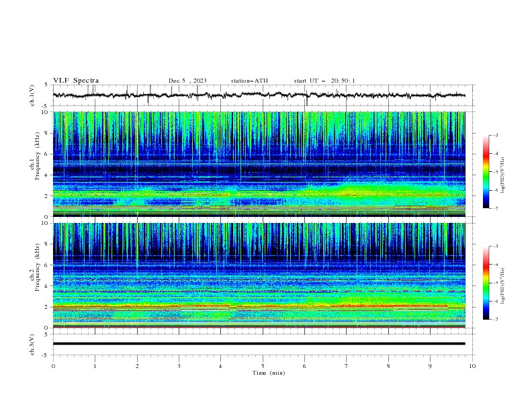The image size is (532, 411).
Task: Click the '-5' tick on ch.2 colorbar
Action: 495,283
